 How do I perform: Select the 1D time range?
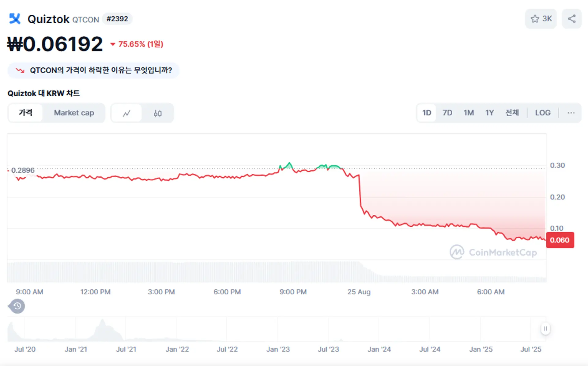427,113
